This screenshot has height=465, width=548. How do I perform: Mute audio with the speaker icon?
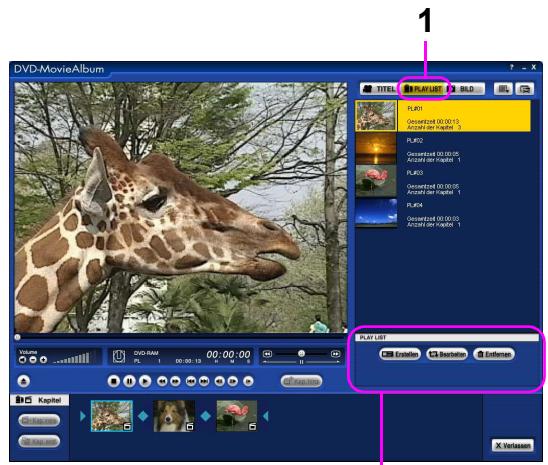(22, 359)
